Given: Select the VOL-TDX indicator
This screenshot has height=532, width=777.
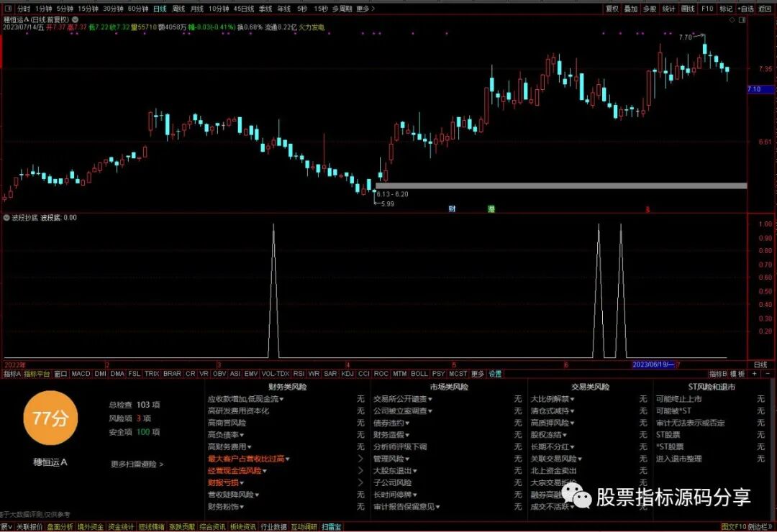Looking at the screenshot, I should tap(275, 374).
